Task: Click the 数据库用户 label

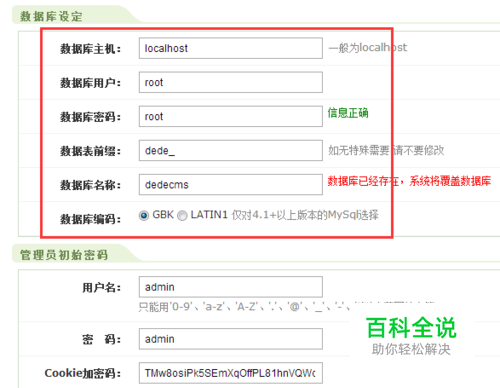Action: coord(90,83)
